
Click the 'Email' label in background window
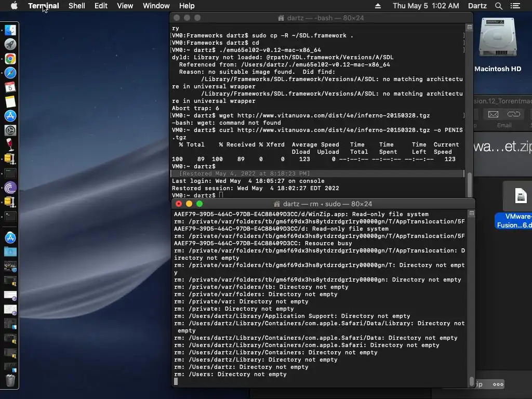pos(504,126)
